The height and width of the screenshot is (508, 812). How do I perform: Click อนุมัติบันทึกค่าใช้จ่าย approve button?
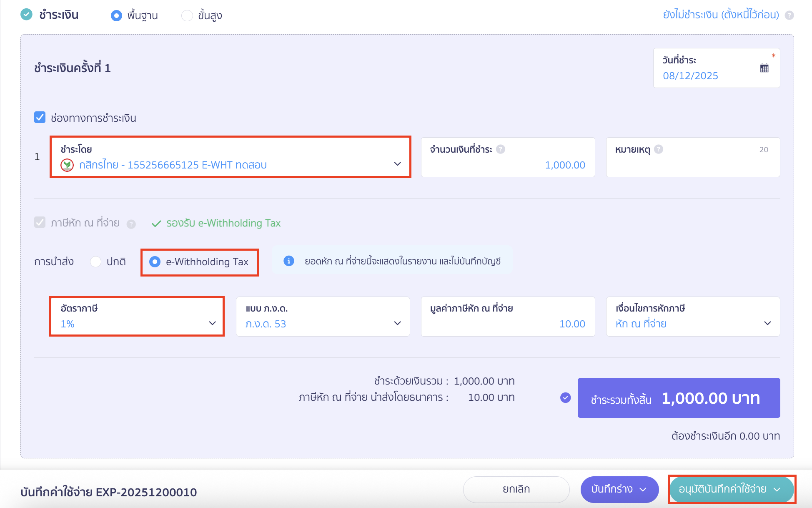point(723,489)
